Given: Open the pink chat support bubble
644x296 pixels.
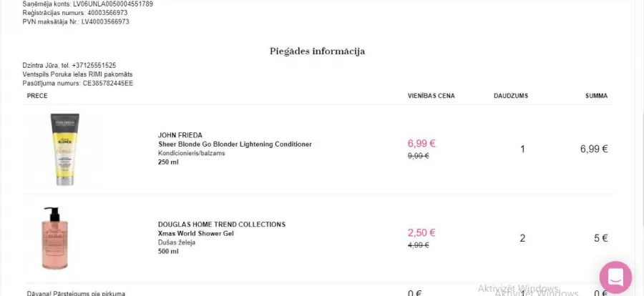Looking at the screenshot, I should click(615, 277).
